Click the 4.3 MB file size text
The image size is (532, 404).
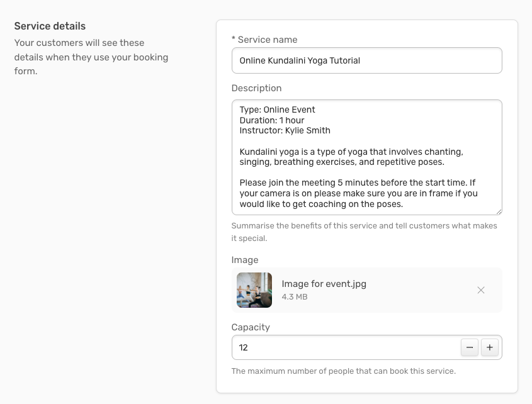(295, 297)
